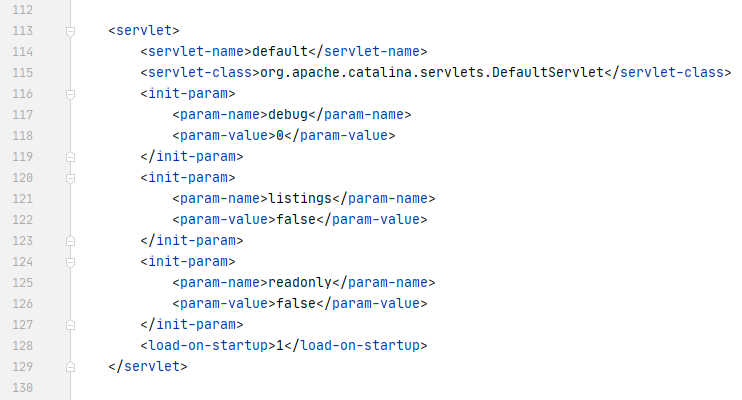
Task: Fold the init-param block starting on line 120
Action: (70, 177)
